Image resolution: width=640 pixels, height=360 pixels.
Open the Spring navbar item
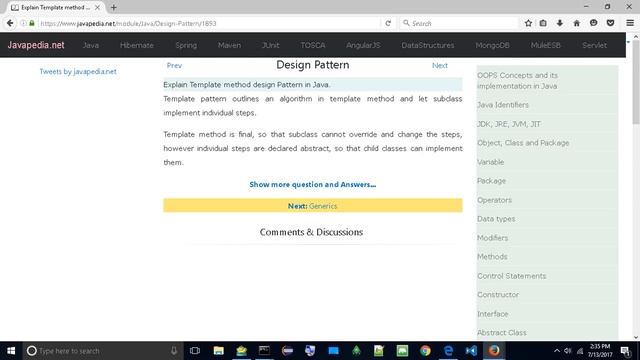coord(186,45)
